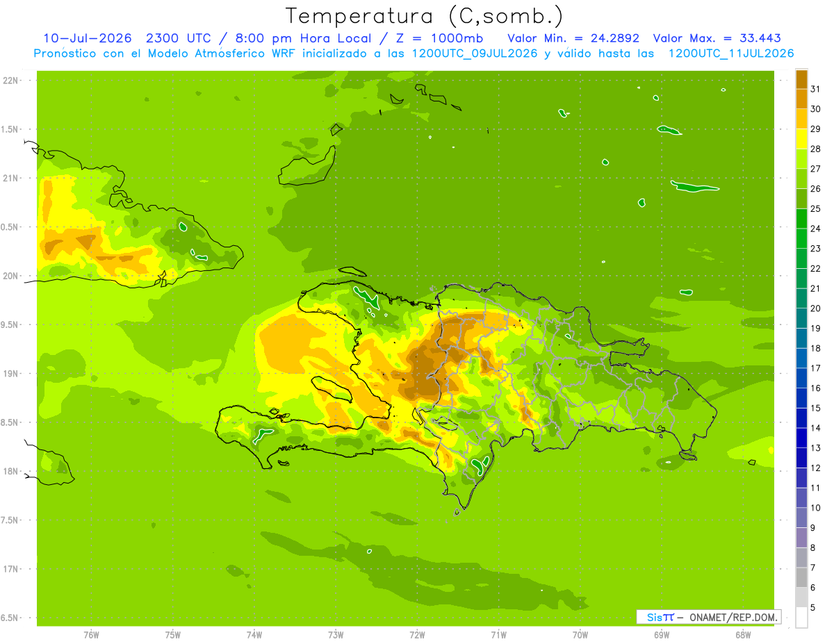The height and width of the screenshot is (644, 834).
Task: Pick legend color band between 26 and 27
Action: pyautogui.click(x=801, y=179)
